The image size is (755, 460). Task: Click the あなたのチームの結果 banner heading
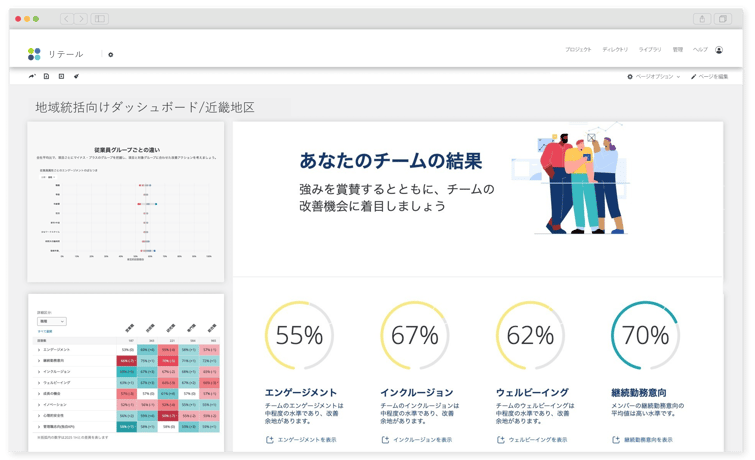[x=391, y=161]
